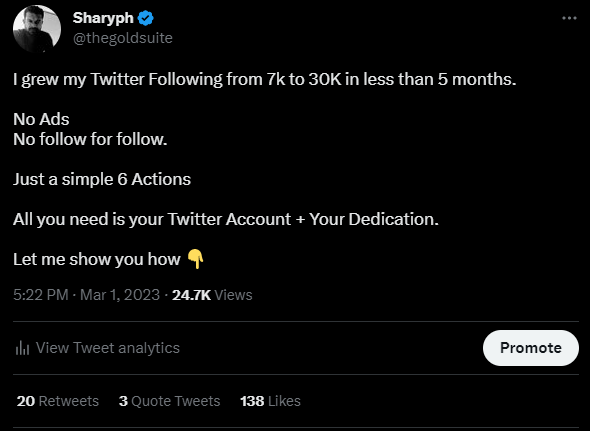Click the pointing-down hand emoji
The width and height of the screenshot is (590, 431).
195,259
